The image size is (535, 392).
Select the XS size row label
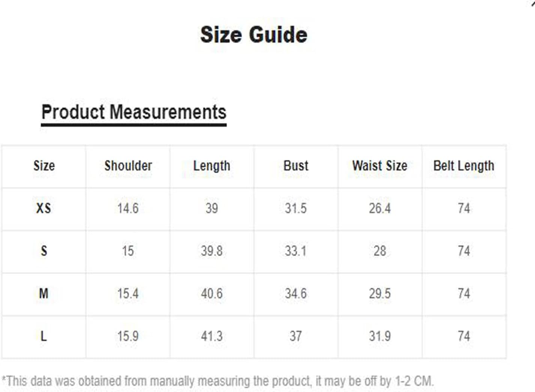click(43, 208)
